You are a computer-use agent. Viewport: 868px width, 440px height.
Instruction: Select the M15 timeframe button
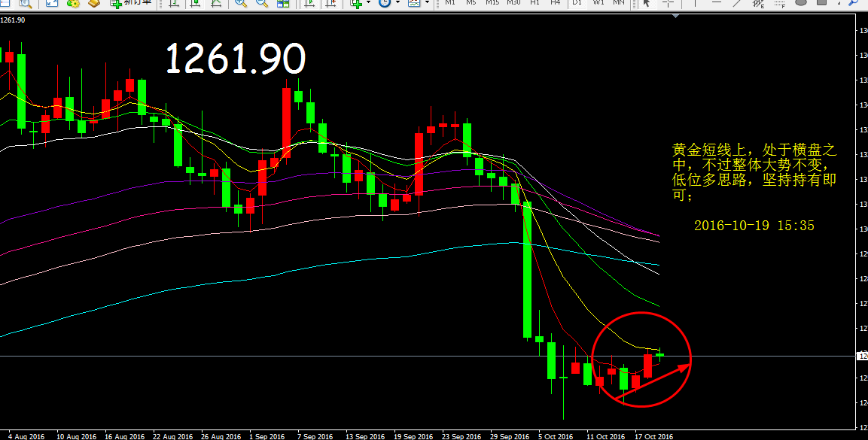[x=492, y=3]
